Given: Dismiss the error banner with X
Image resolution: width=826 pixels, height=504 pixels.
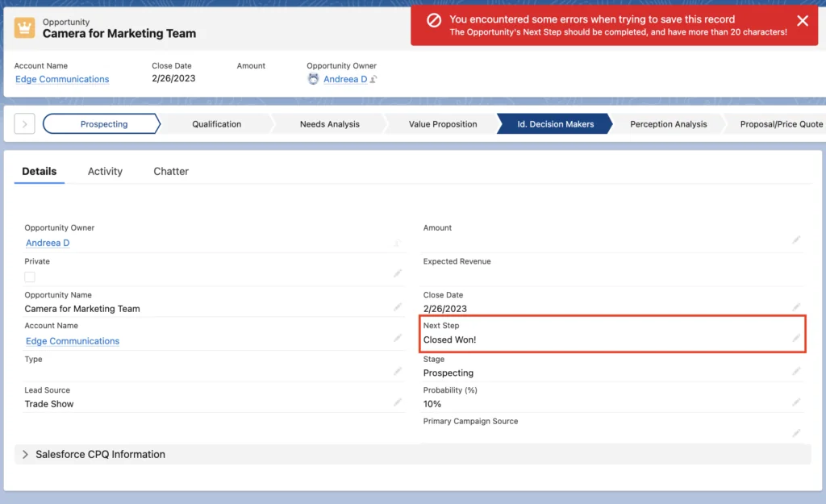Looking at the screenshot, I should (803, 20).
